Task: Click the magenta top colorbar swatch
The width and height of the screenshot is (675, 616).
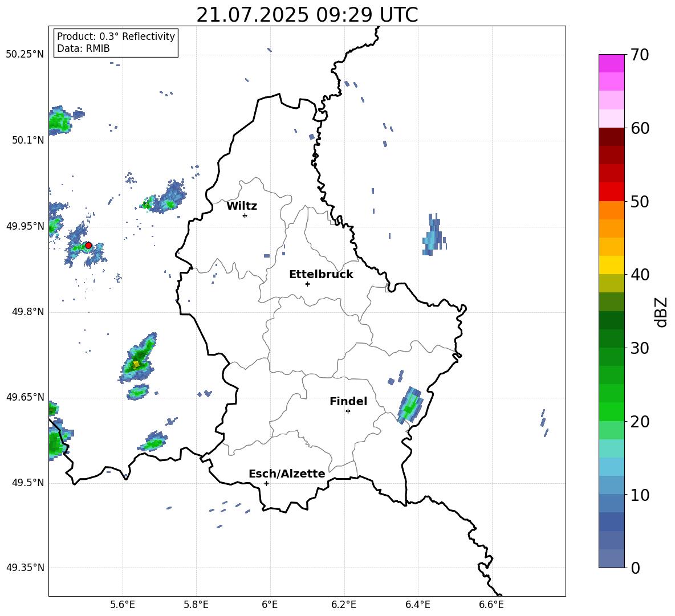Action: 612,64
